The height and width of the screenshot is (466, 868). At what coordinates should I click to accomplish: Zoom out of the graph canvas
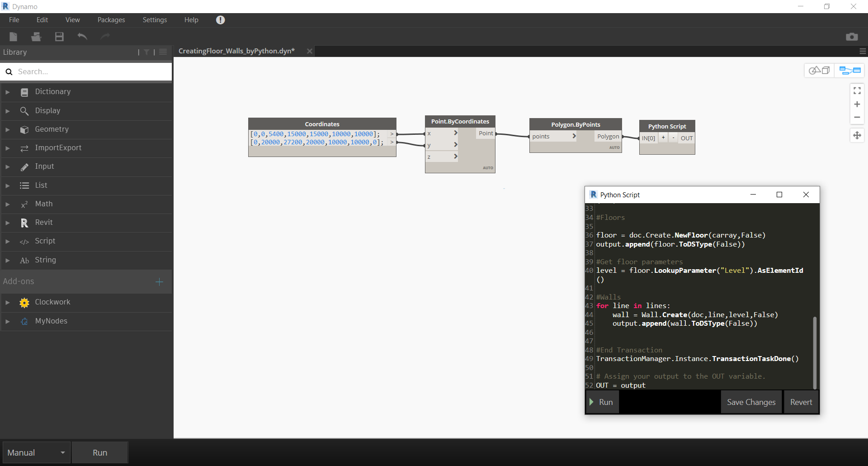click(x=857, y=117)
